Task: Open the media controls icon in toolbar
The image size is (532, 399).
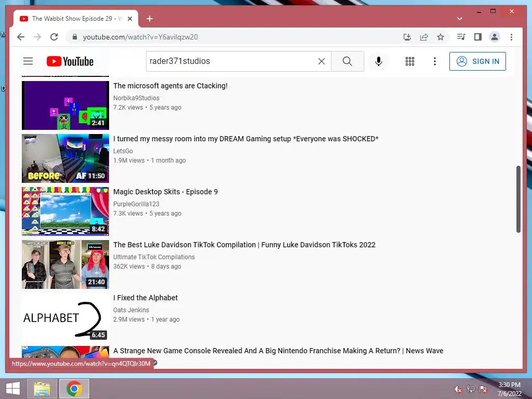Action: [x=461, y=37]
